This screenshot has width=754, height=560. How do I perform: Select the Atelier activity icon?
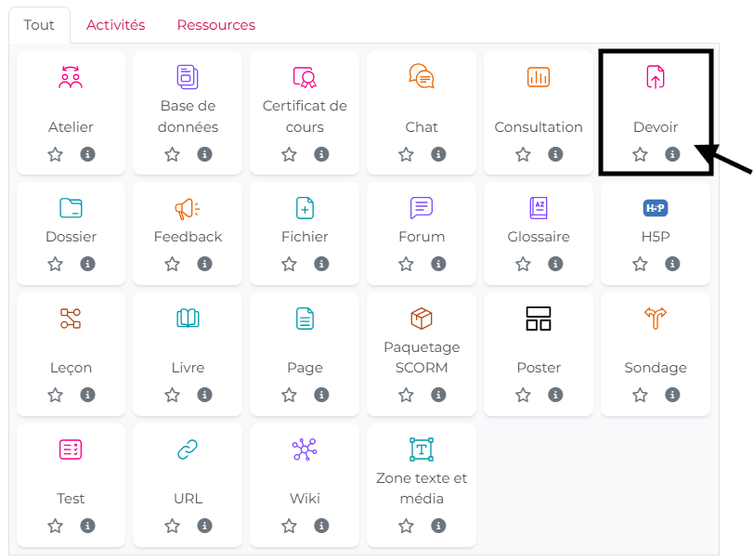pyautogui.click(x=71, y=77)
